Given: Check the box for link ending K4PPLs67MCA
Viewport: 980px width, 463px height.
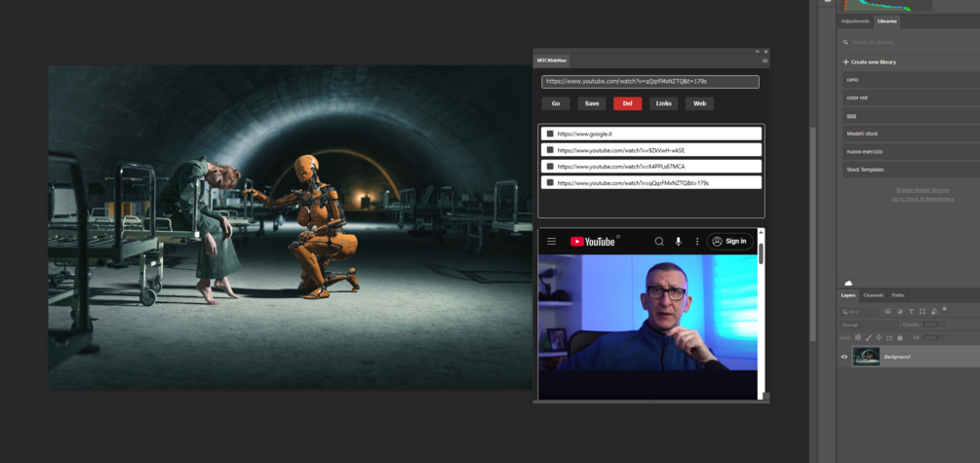Looking at the screenshot, I should click(550, 167).
